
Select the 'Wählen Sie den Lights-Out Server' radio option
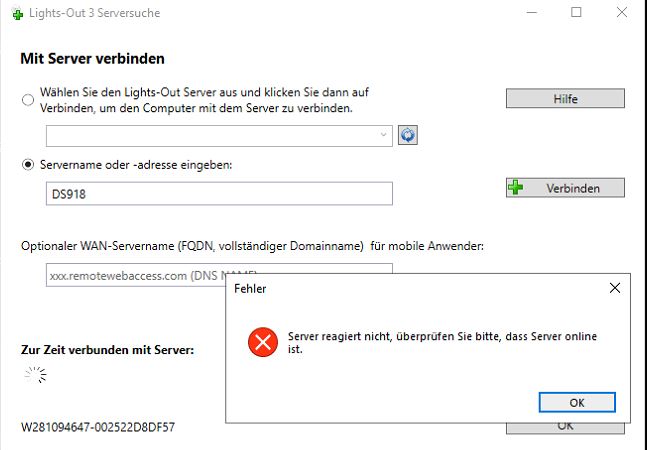click(x=27, y=99)
